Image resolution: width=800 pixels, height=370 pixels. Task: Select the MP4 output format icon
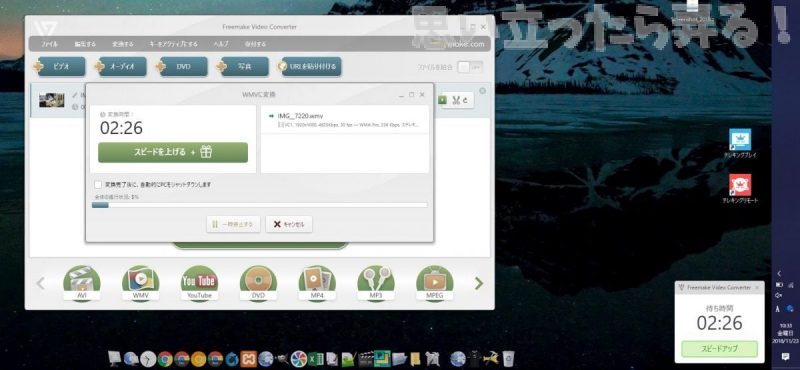[317, 283]
